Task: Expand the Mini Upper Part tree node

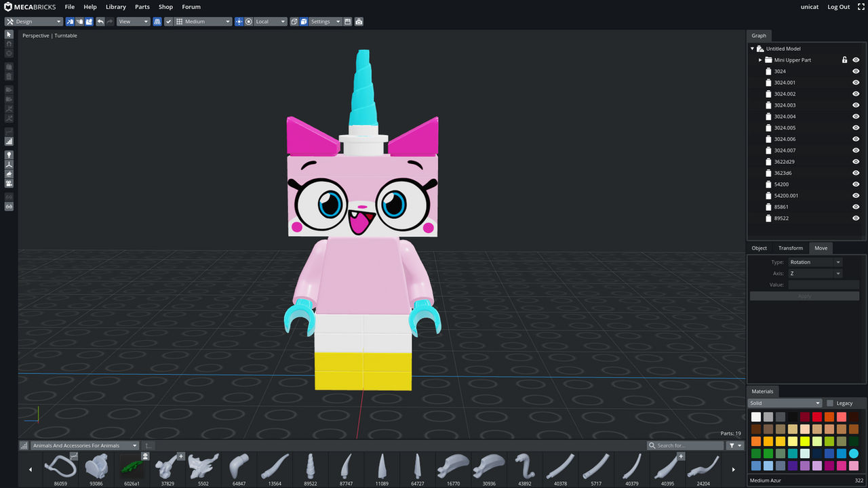Action: (759, 60)
